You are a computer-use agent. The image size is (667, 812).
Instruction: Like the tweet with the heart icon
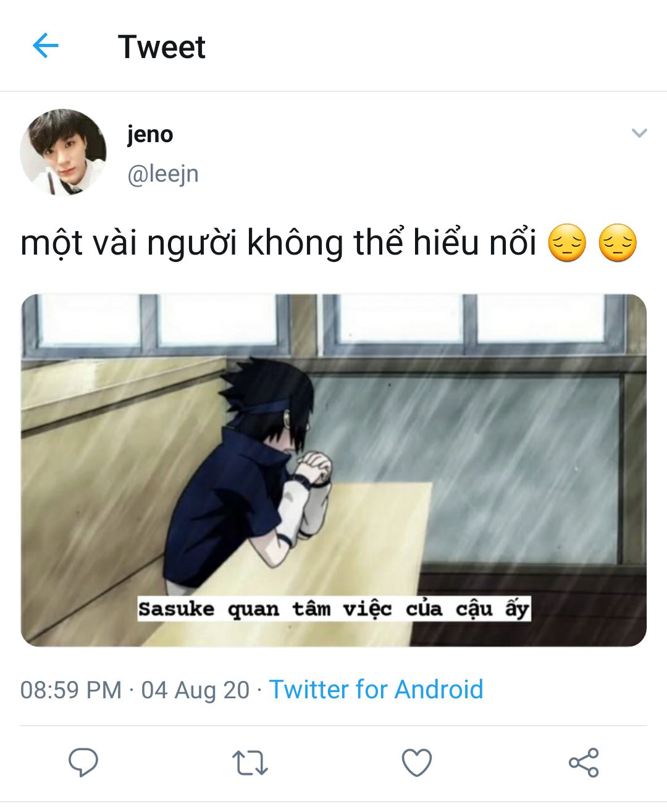[x=417, y=763]
